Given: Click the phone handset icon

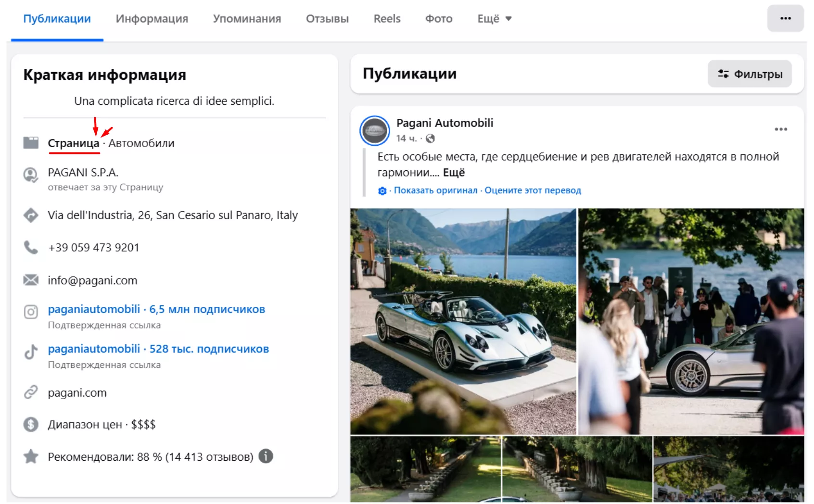Looking at the screenshot, I should coord(31,247).
